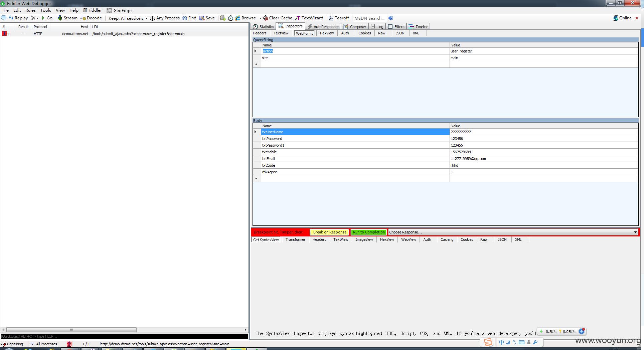
Task: Select request JSON inspector tab
Action: click(400, 33)
